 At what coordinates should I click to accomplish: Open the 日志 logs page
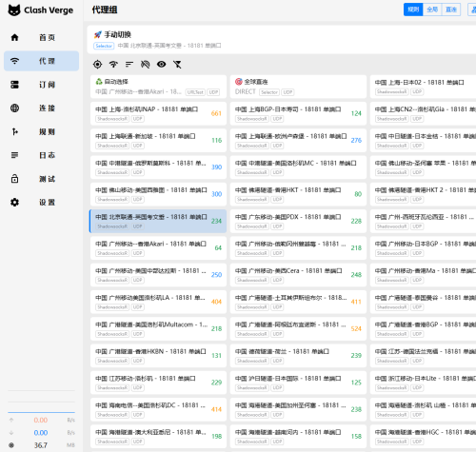click(41, 155)
